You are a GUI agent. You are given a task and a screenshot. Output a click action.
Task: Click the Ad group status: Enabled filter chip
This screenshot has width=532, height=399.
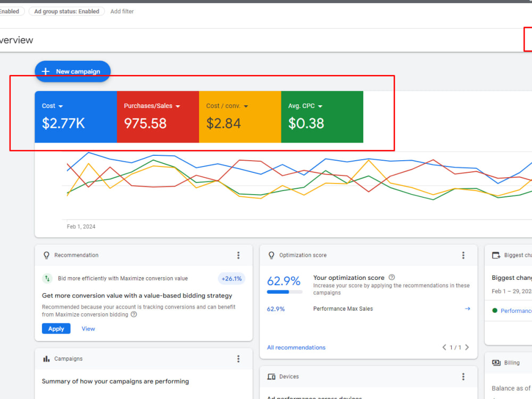click(66, 11)
